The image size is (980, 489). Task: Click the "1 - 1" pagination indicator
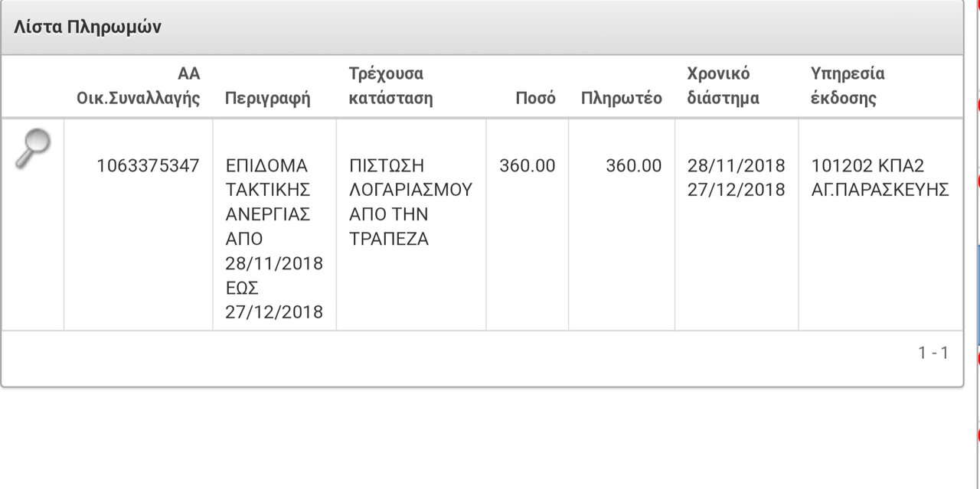point(933,353)
